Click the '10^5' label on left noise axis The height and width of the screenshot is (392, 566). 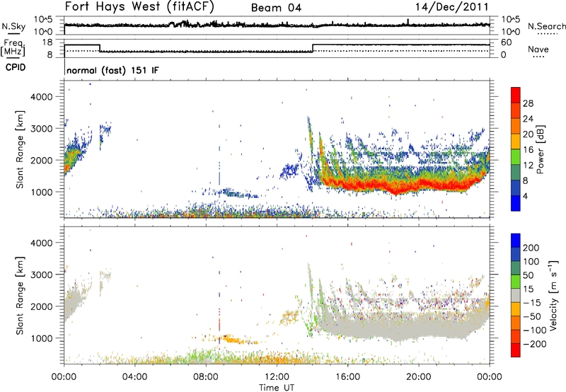(x=43, y=20)
